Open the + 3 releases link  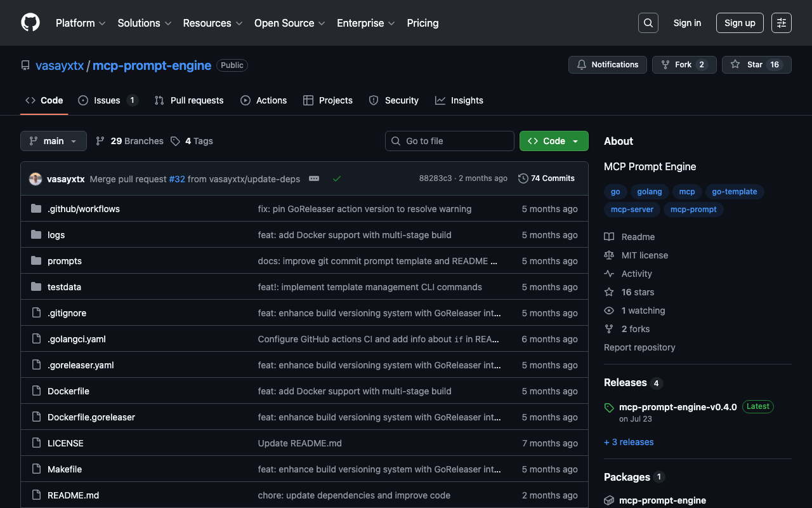[629, 442]
